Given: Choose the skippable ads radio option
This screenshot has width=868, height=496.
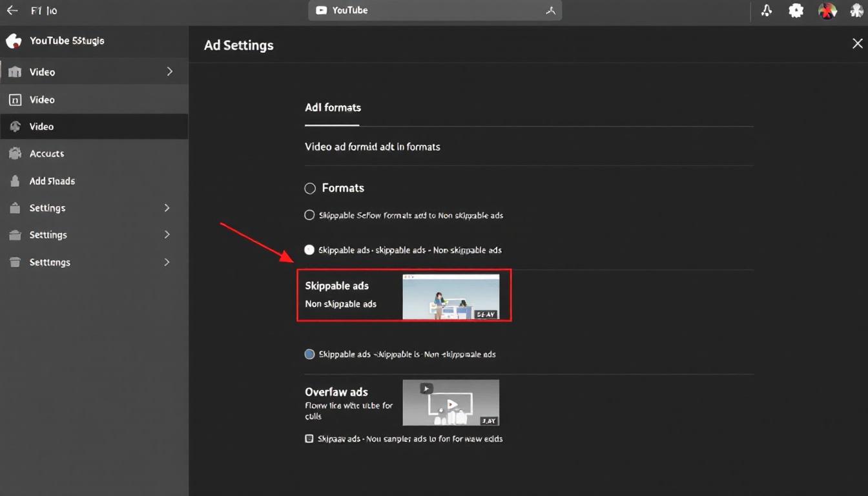Looking at the screenshot, I should coord(309,249).
